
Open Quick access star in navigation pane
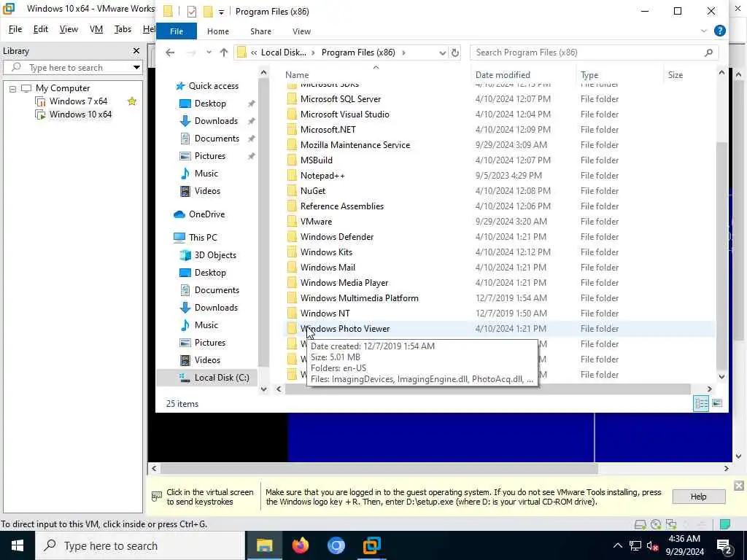180,86
